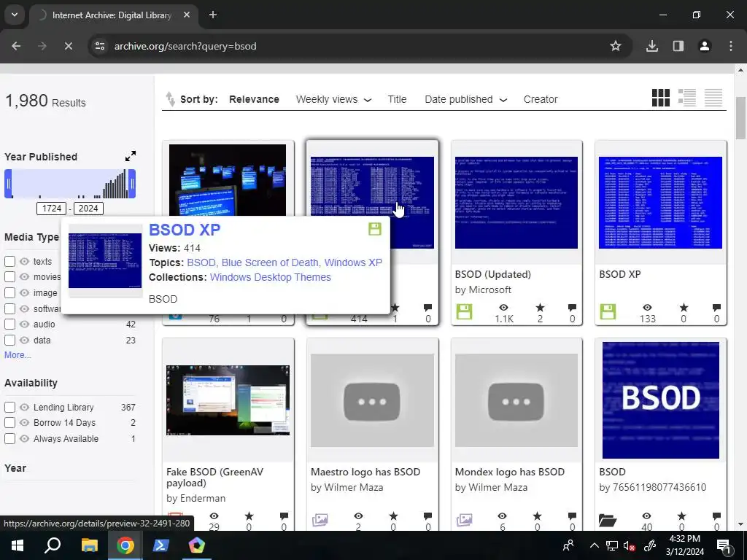747x560 pixels.
Task: Open the large BSOD logo thumbnail
Action: [660, 400]
